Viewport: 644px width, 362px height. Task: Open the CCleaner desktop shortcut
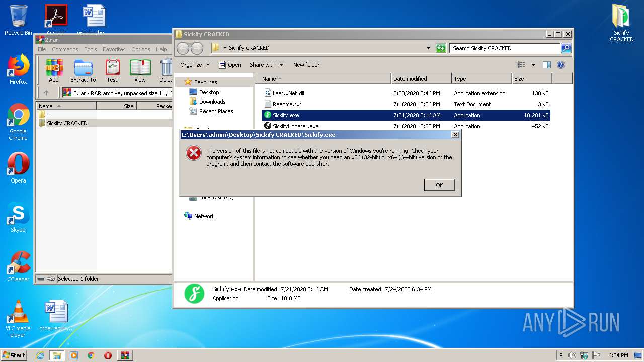[18, 266]
